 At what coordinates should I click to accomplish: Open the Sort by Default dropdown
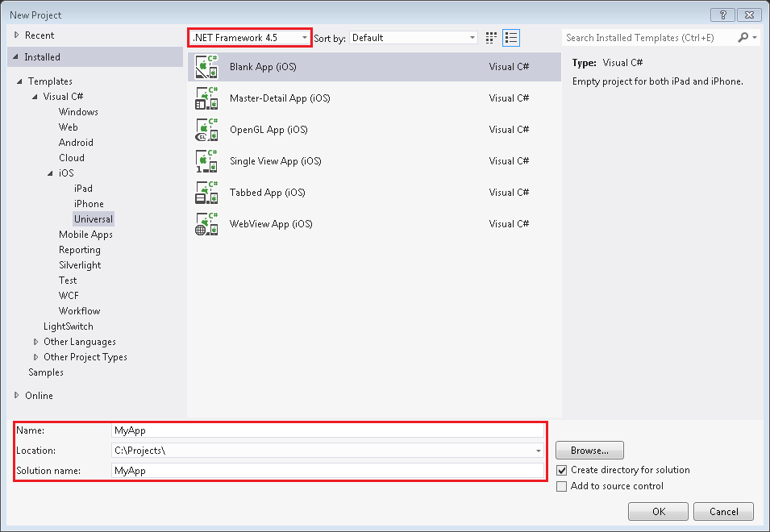pyautogui.click(x=414, y=38)
